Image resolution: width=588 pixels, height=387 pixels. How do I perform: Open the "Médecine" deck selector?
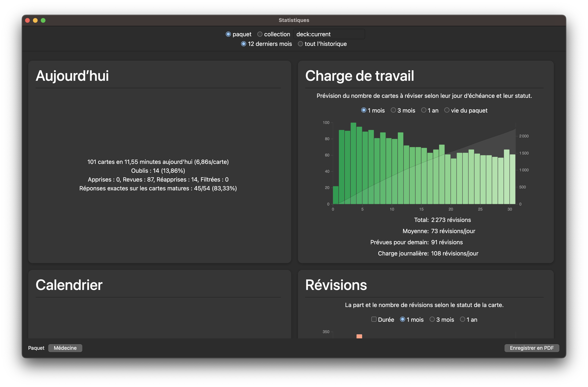(x=65, y=348)
